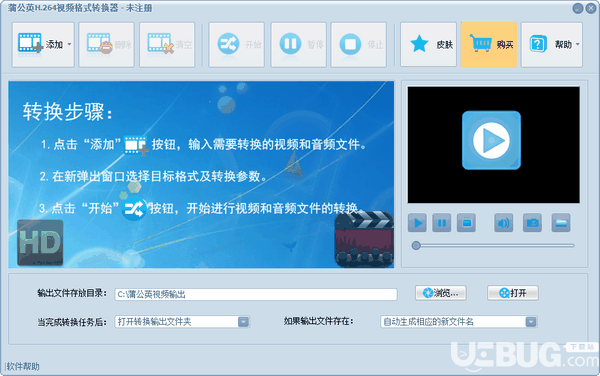Start conversion with the 开始 button
600x376 pixels.
point(236,45)
